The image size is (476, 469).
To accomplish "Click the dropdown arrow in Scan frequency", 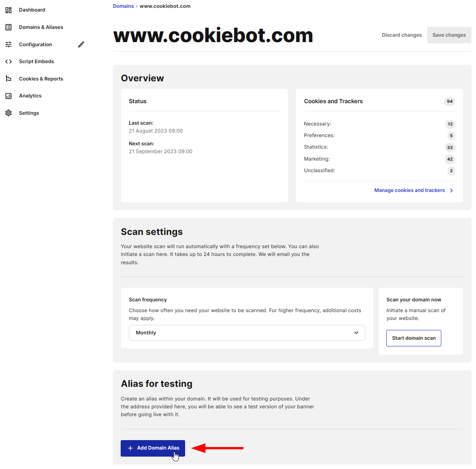I will (356, 333).
